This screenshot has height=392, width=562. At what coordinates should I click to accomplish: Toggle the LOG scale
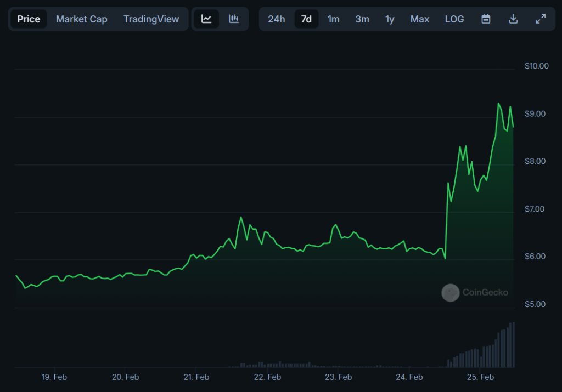click(x=454, y=19)
